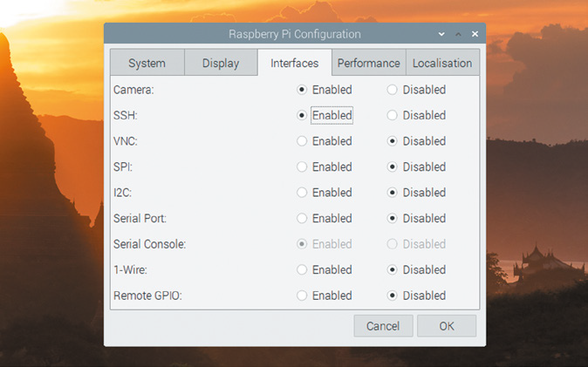Enable the I2C interface
Image resolution: width=588 pixels, height=367 pixels.
pyautogui.click(x=302, y=193)
